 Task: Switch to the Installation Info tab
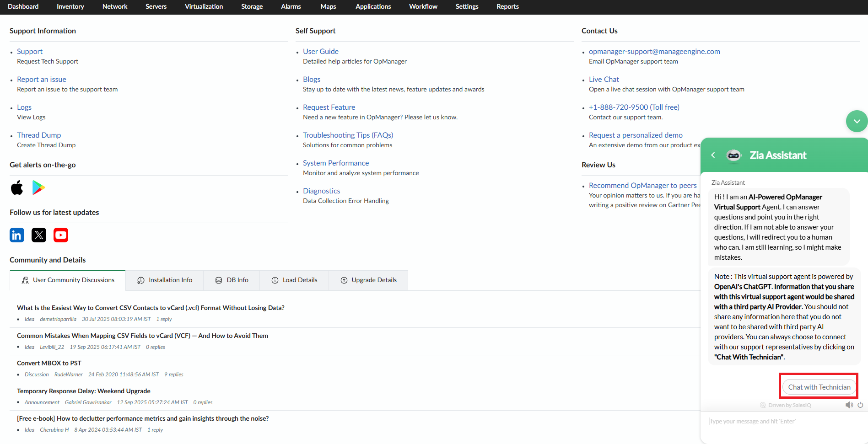pyautogui.click(x=165, y=280)
